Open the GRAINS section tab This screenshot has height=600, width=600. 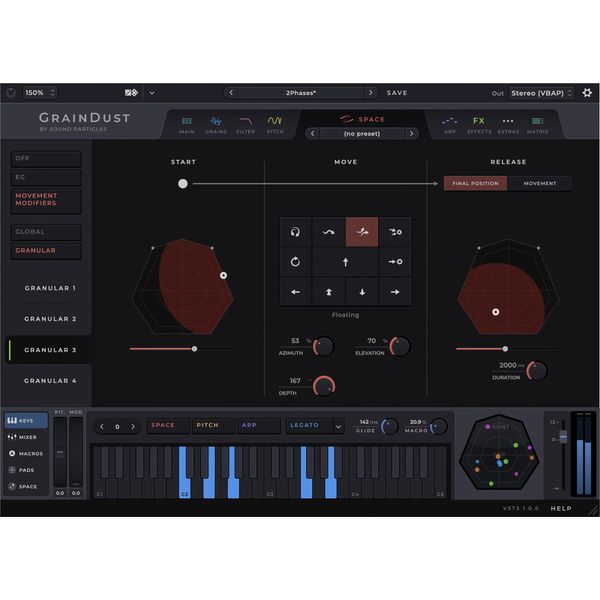tap(216, 125)
